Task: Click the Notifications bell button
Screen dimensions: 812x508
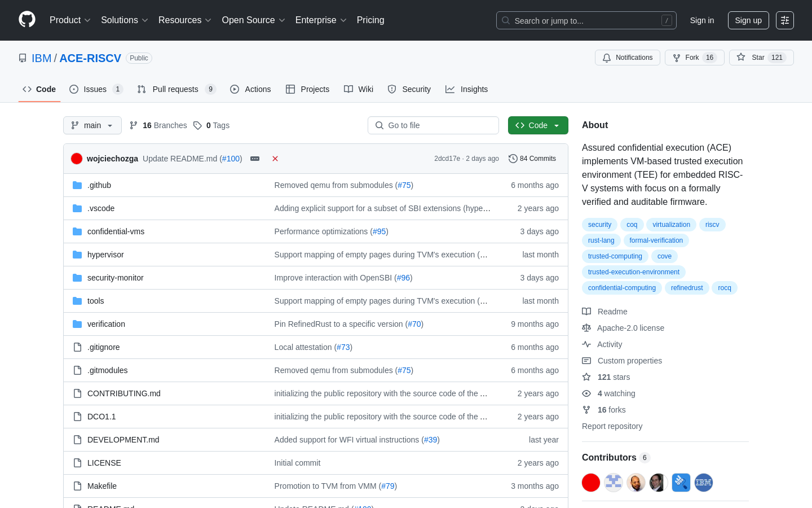Action: 627,58
